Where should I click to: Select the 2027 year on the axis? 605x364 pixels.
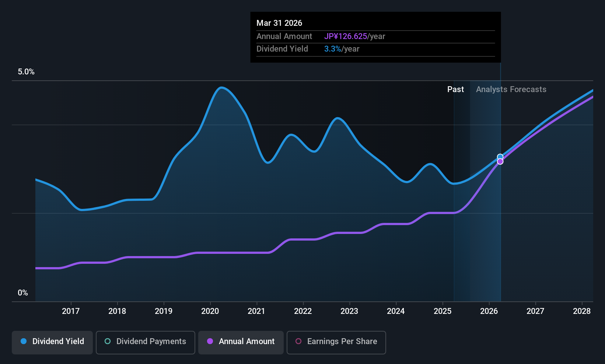tap(535, 311)
